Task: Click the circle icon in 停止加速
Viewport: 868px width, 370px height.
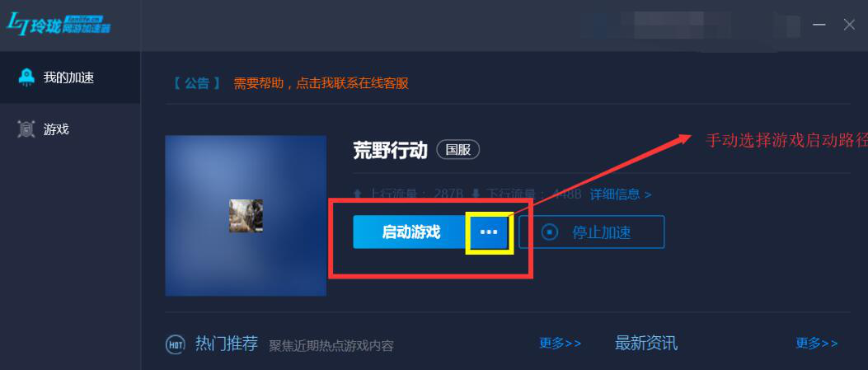Action: [x=549, y=232]
